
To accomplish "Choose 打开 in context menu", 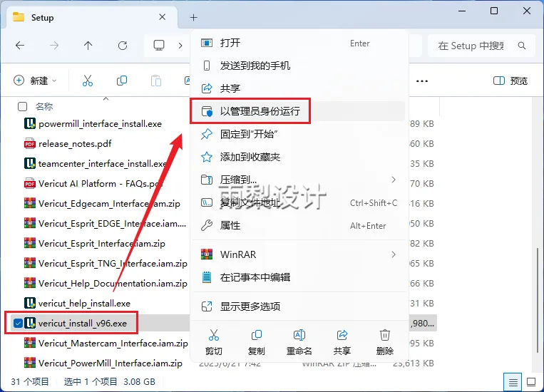I will pos(299,43).
